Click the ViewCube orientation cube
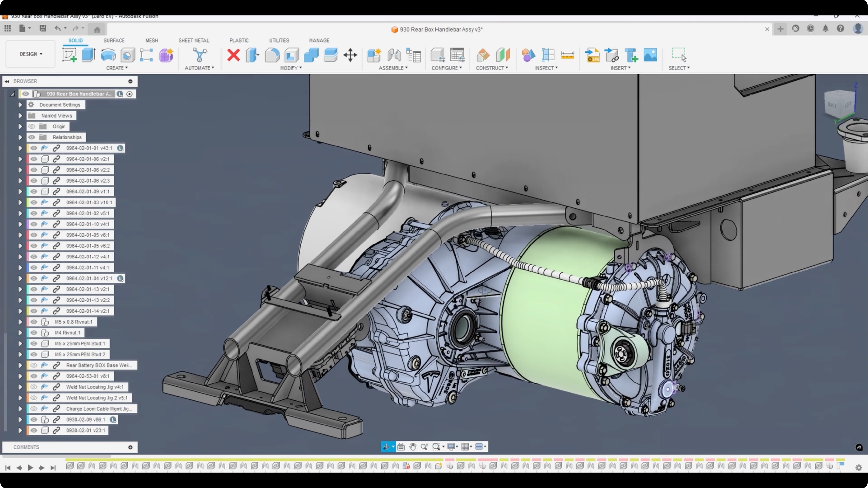 [x=840, y=104]
